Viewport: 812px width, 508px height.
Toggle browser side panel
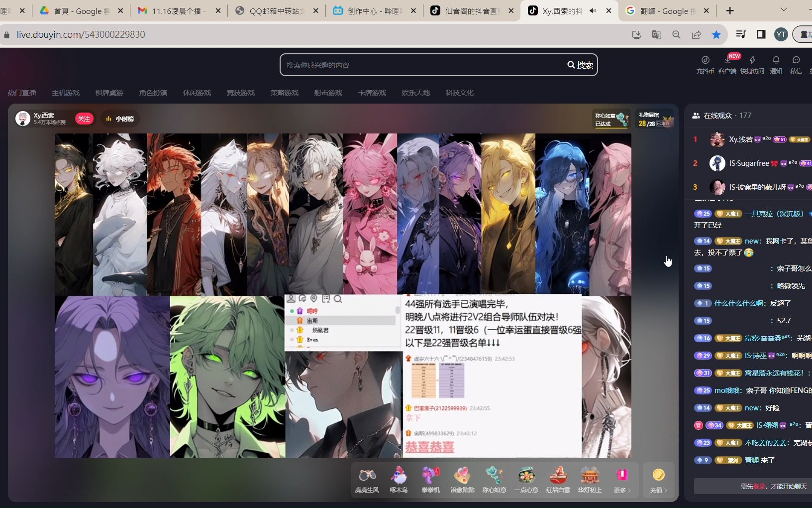(x=761, y=34)
